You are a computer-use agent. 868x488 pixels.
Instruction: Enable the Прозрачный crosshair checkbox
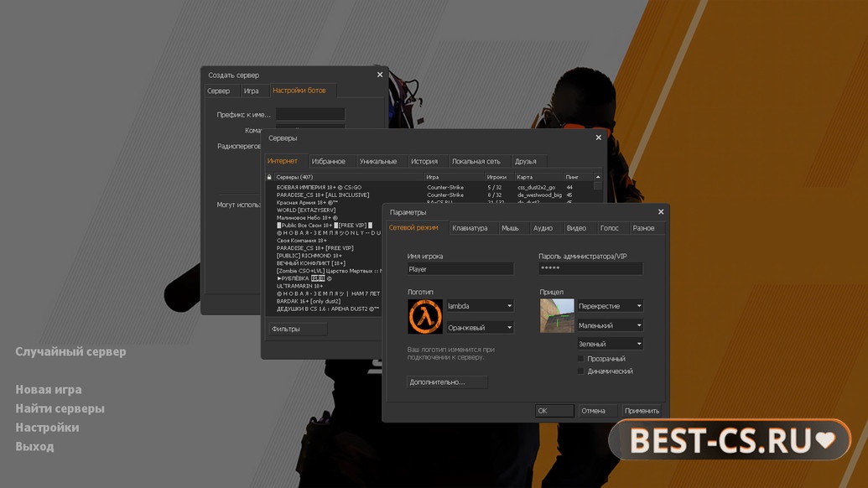pos(580,359)
